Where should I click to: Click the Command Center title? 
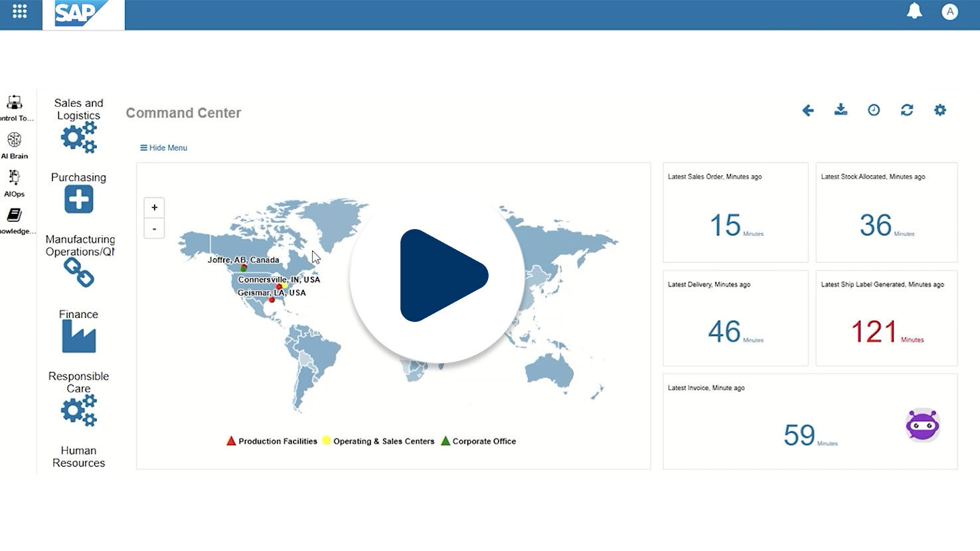(x=183, y=113)
